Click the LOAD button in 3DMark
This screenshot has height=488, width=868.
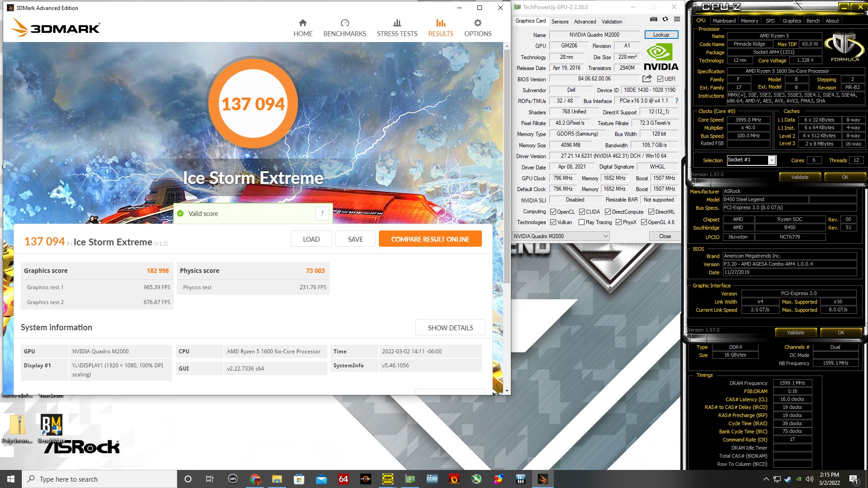click(311, 239)
